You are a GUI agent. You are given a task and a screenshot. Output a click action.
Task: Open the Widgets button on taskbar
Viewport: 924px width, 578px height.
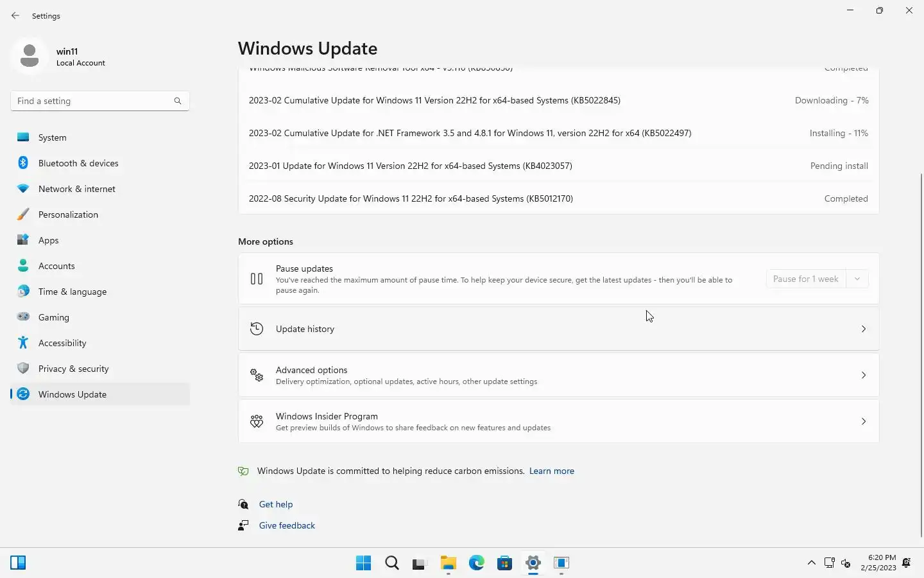tap(18, 563)
